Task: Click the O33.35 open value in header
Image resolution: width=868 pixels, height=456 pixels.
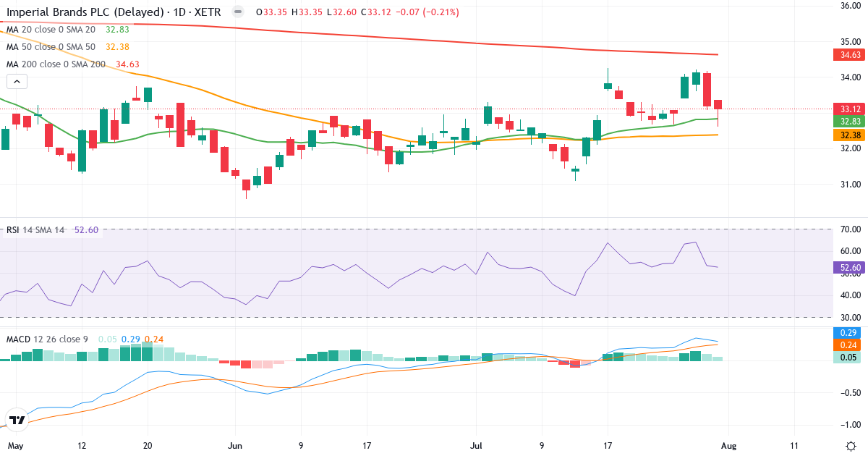Action: (x=271, y=12)
